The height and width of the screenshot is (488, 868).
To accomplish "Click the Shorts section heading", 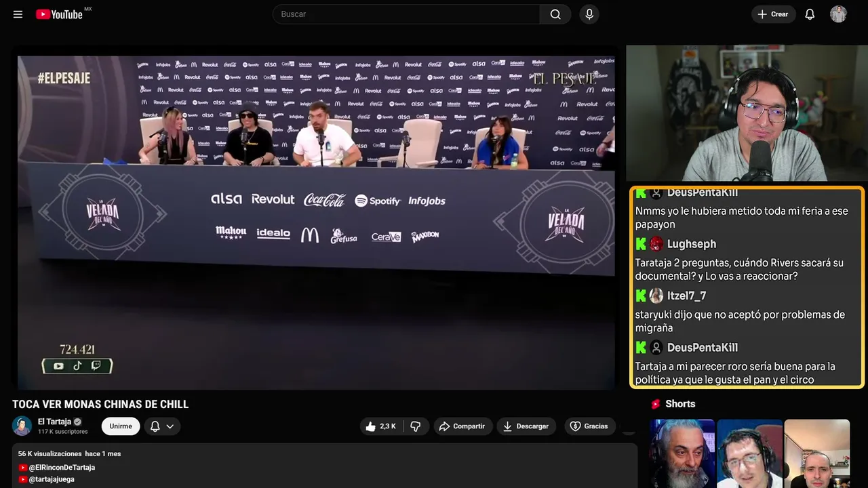I will (680, 404).
